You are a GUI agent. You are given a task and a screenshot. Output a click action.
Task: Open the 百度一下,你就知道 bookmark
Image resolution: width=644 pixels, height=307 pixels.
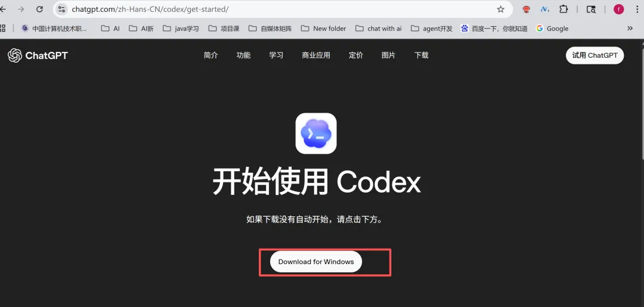tap(494, 29)
